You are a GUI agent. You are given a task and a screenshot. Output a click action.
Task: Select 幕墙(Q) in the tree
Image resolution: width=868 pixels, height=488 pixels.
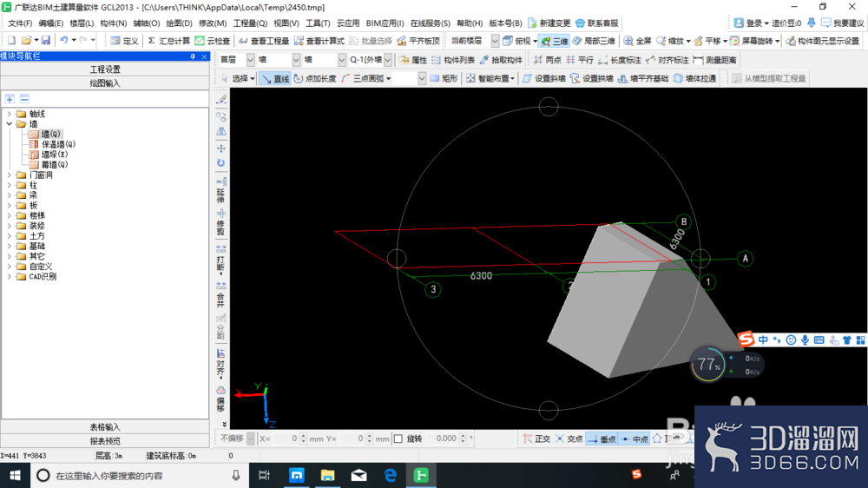[54, 164]
